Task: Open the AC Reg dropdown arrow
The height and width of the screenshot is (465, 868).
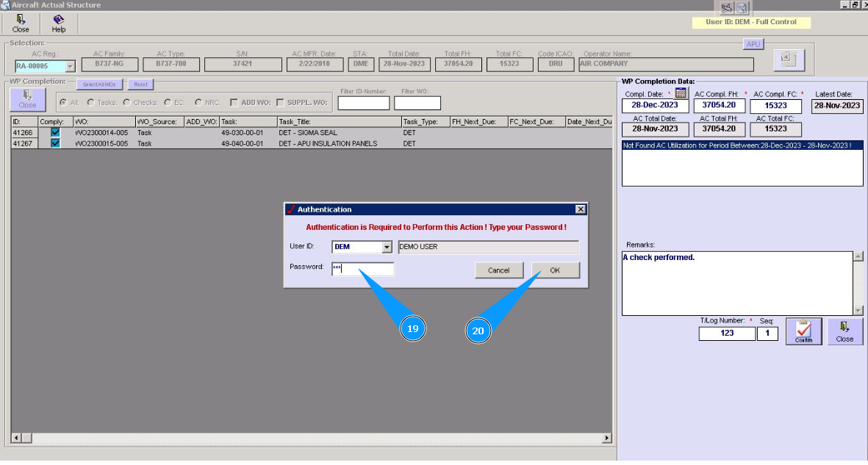Action: point(71,66)
